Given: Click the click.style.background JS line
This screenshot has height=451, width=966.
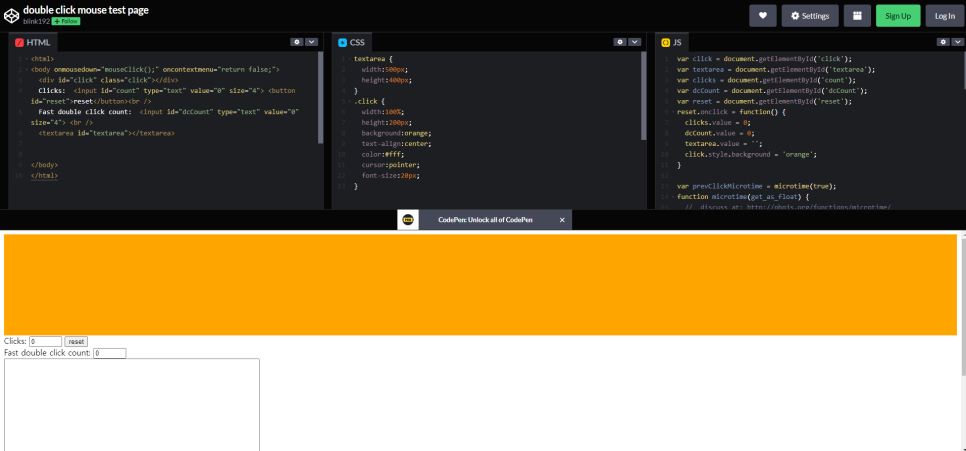Looking at the screenshot, I should pos(750,155).
